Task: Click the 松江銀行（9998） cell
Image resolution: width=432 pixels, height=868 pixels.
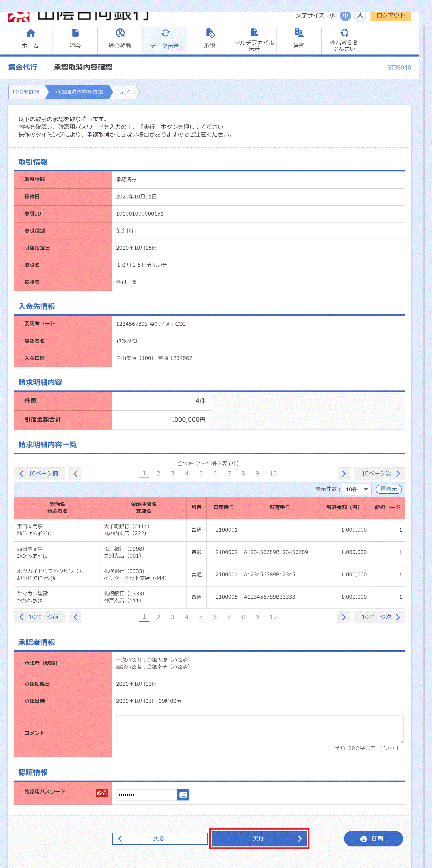Action: [x=124, y=548]
